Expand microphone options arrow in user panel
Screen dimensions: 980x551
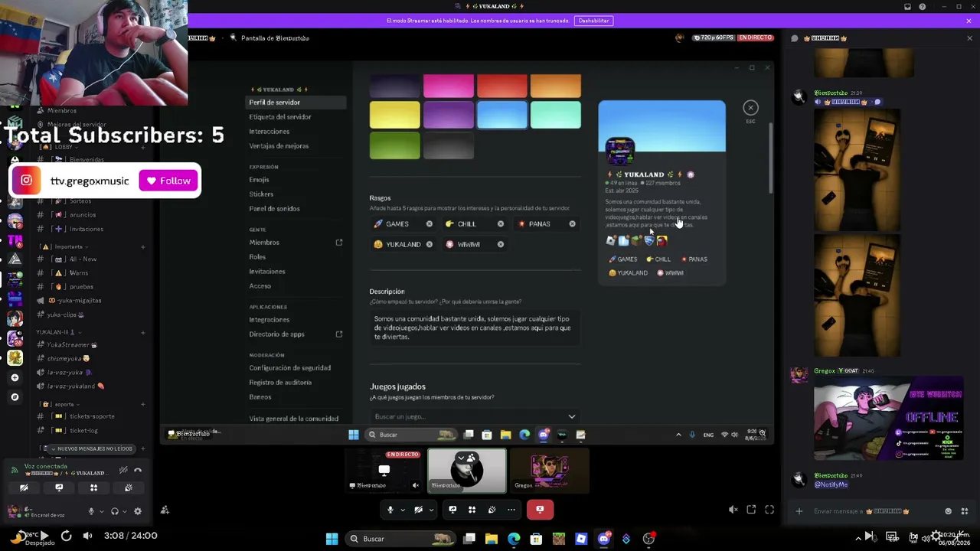click(x=101, y=511)
